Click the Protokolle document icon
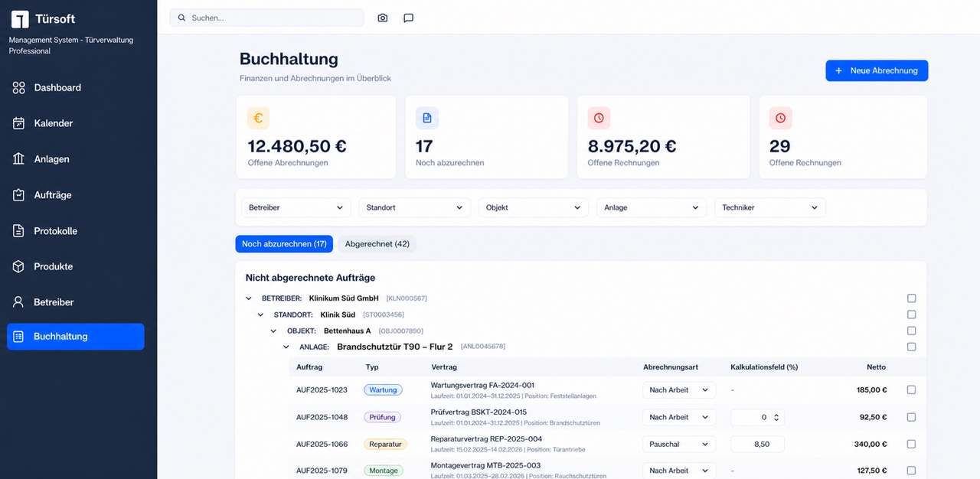The height and width of the screenshot is (479, 980). coord(19,231)
